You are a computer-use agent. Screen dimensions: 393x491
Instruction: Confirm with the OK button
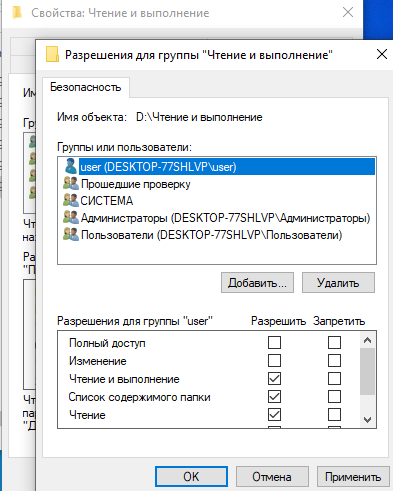point(191,477)
